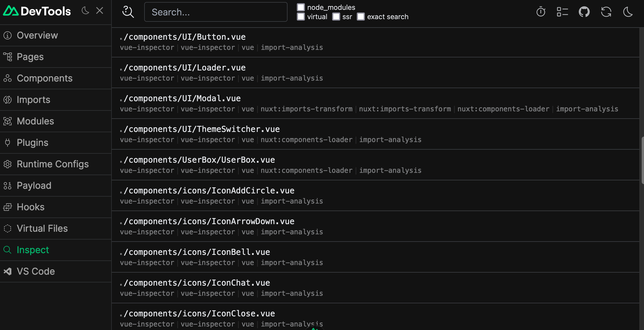Image resolution: width=644 pixels, height=330 pixels.
Task: Click the moon icon beside the DevTools logo
Action: 85,10
